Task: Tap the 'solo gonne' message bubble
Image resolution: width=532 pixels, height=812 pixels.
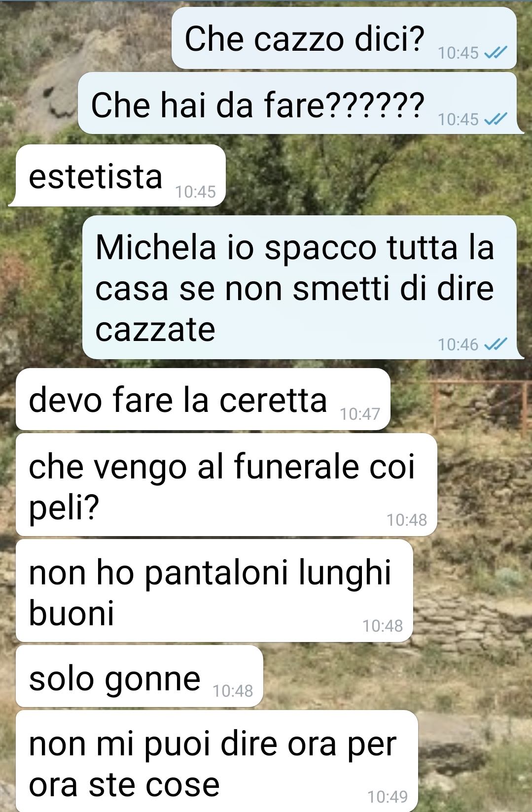Action: [x=139, y=676]
